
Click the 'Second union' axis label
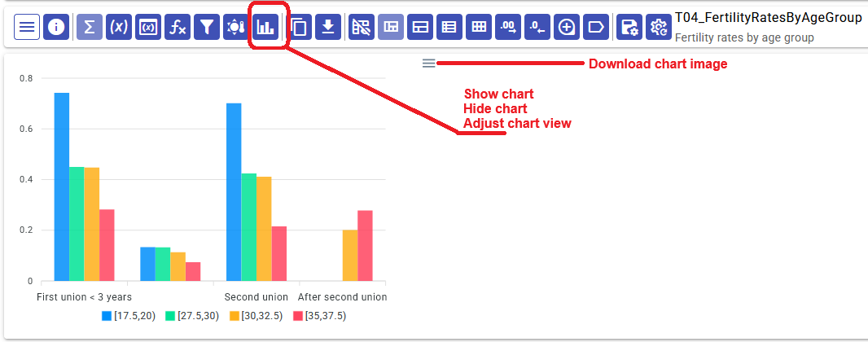(x=256, y=297)
